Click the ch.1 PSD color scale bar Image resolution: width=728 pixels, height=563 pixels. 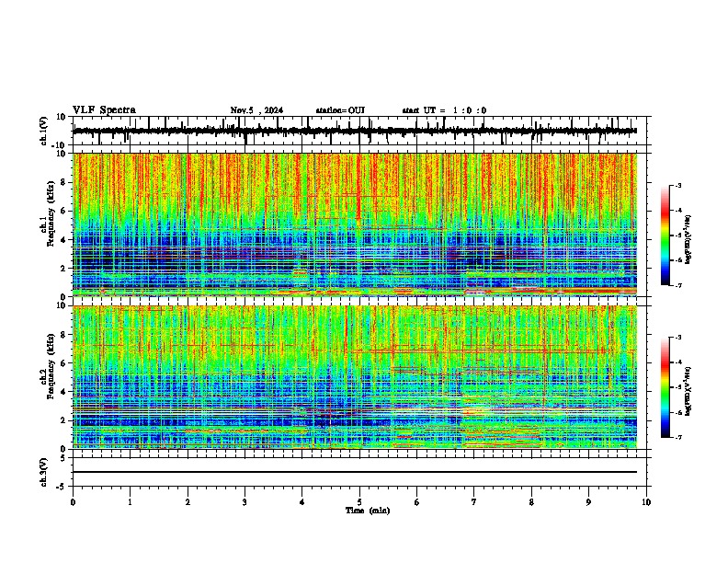point(665,236)
